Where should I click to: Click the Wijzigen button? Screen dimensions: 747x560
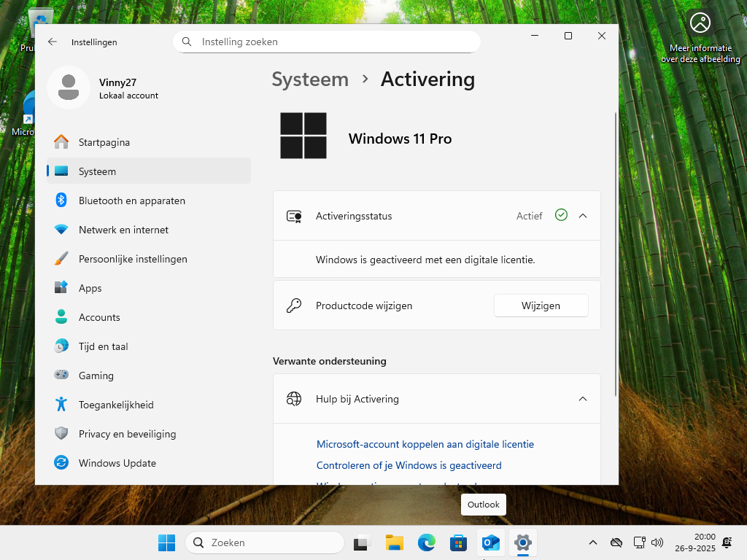(x=541, y=306)
